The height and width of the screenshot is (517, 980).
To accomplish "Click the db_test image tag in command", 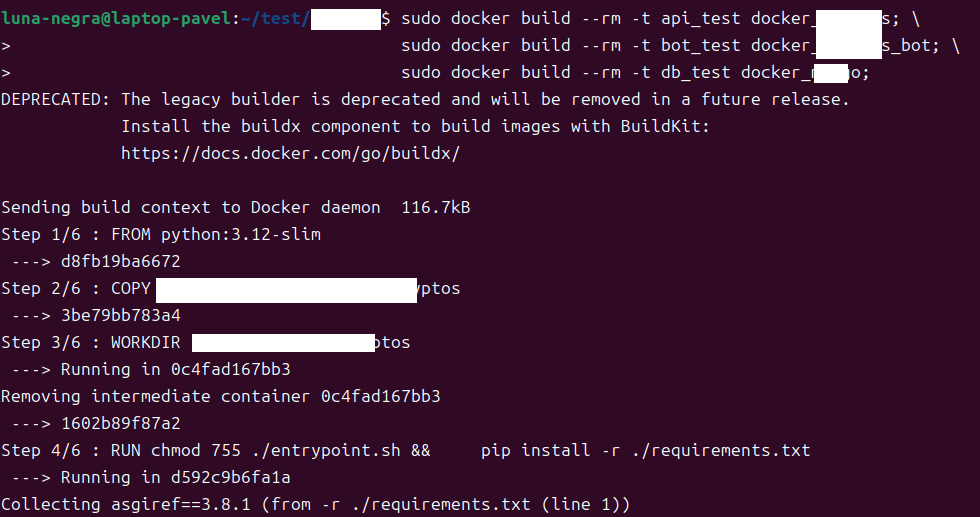I will pos(695,72).
